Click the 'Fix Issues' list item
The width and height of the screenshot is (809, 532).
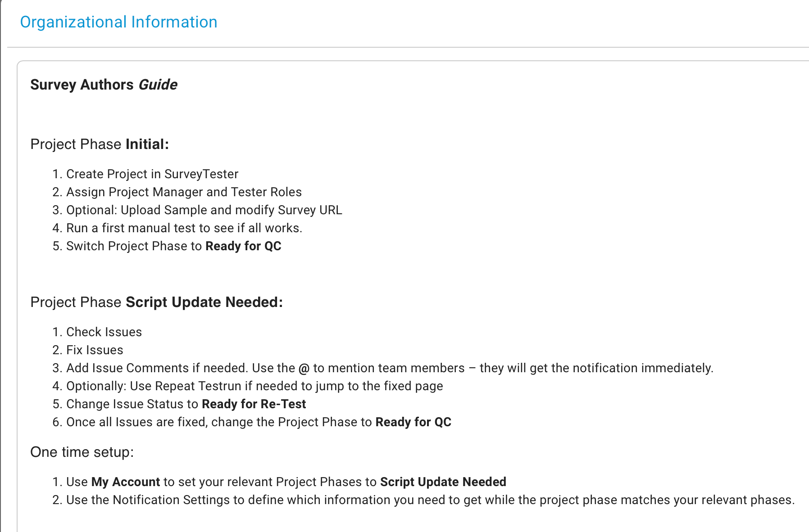[x=95, y=350]
